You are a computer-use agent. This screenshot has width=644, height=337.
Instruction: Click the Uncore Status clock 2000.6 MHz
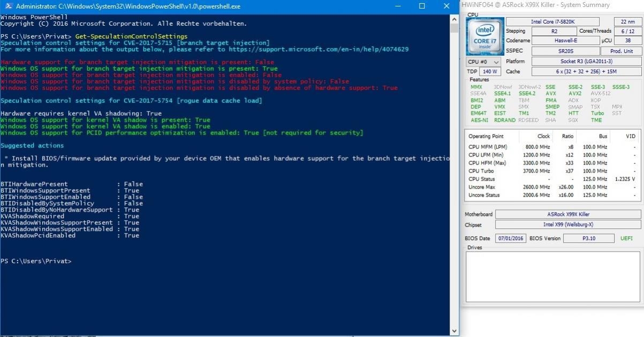536,195
